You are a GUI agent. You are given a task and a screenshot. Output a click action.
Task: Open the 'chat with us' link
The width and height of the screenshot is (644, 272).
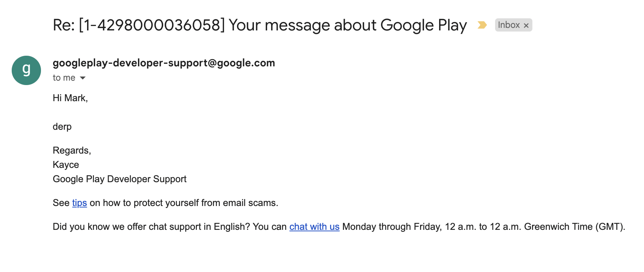pyautogui.click(x=314, y=227)
